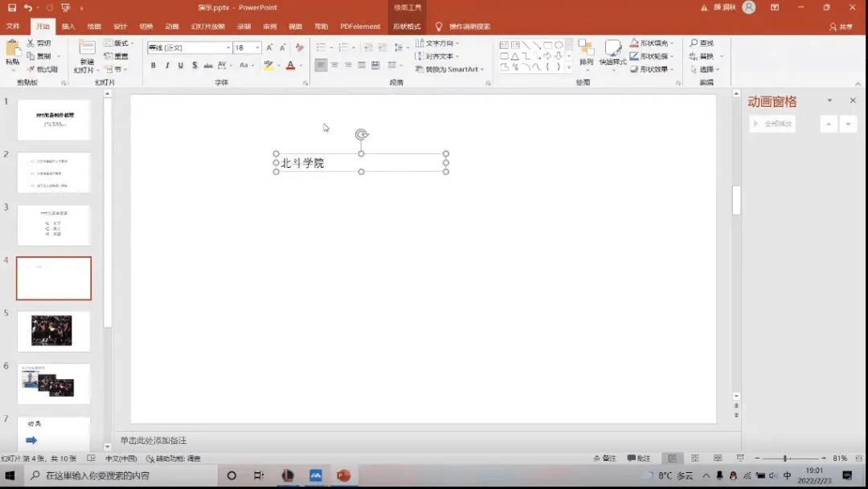
Task: Toggle bold formatting
Action: point(154,65)
